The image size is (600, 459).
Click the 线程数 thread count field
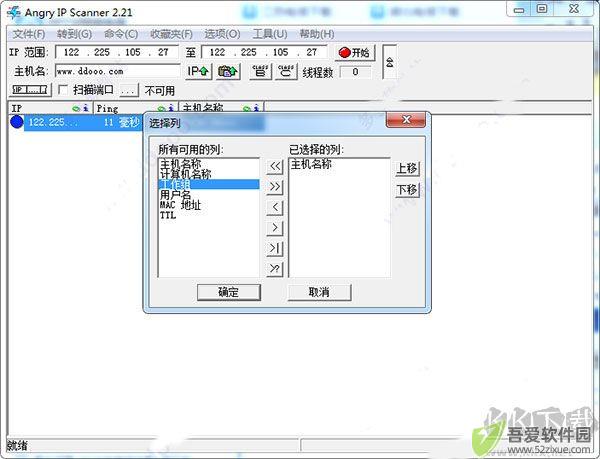(x=355, y=72)
